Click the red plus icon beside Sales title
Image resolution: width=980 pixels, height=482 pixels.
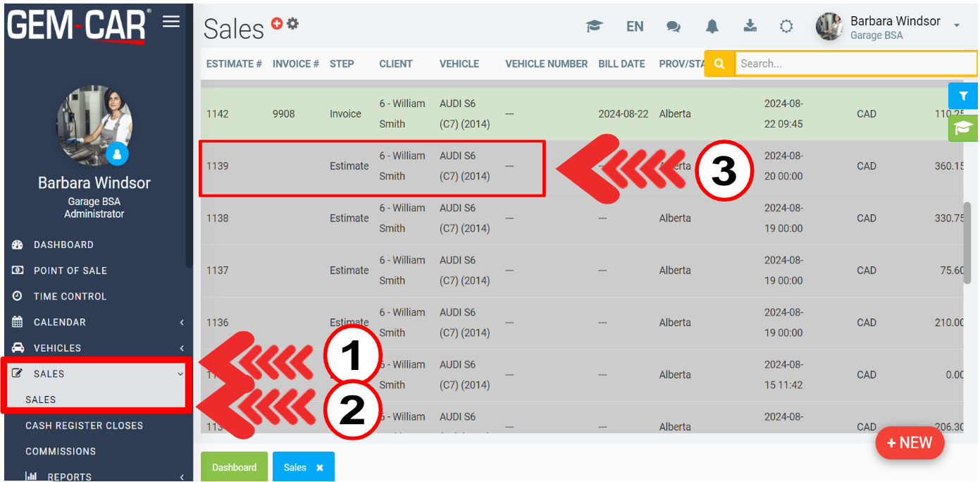(277, 23)
